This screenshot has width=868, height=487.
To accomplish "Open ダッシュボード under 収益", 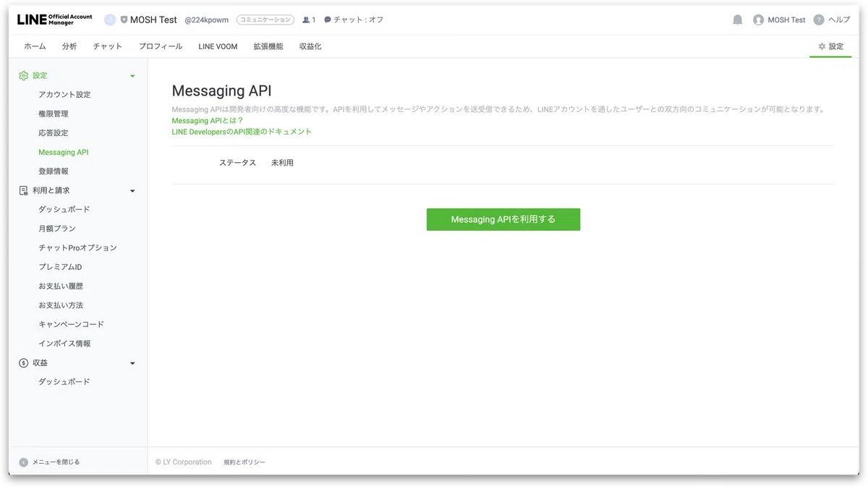I will tap(64, 381).
